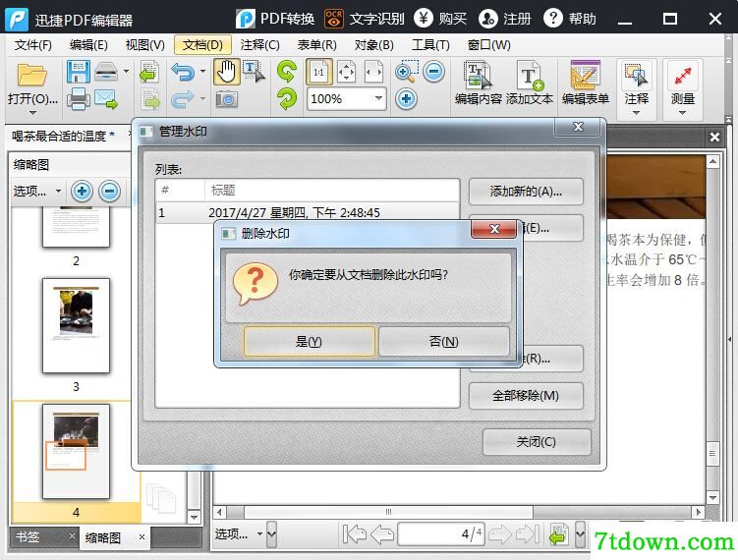Click the 标题 column header
The image size is (738, 560).
click(x=332, y=190)
